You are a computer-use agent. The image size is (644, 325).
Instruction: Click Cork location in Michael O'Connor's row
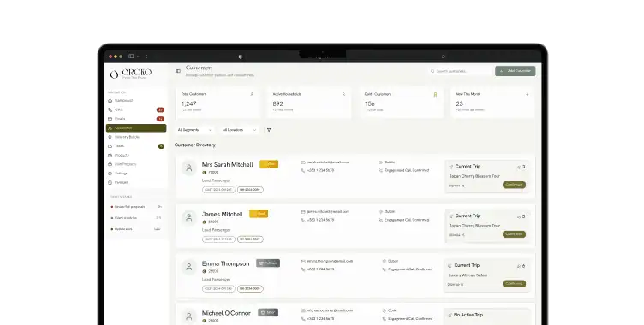point(392,310)
